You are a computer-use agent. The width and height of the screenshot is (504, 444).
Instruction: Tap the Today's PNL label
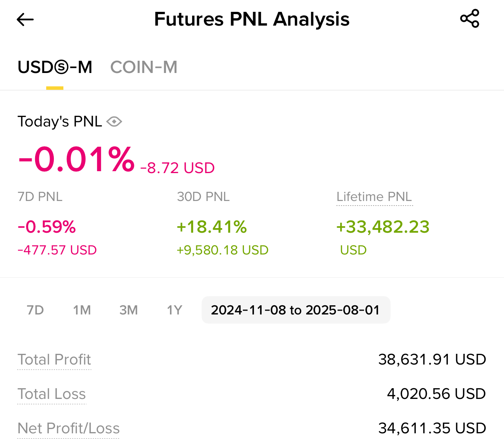coord(60,122)
